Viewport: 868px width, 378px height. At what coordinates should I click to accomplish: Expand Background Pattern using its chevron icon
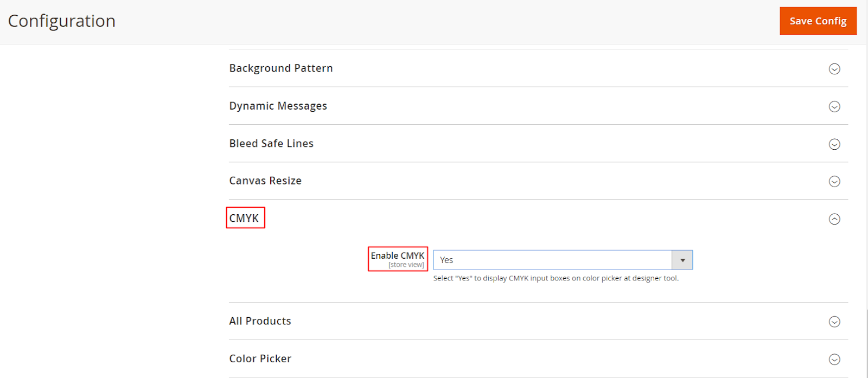pos(834,69)
